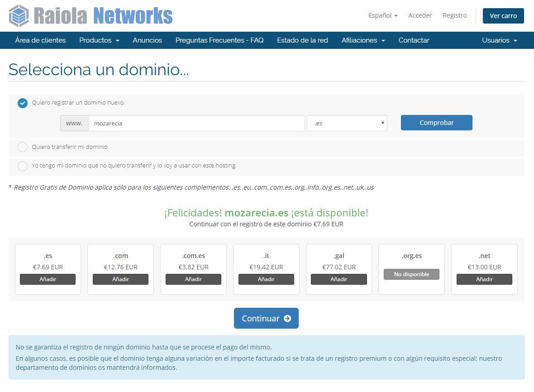Open the Usuarios dropdown menu
Viewport: 534px width, 392px height.
(499, 40)
